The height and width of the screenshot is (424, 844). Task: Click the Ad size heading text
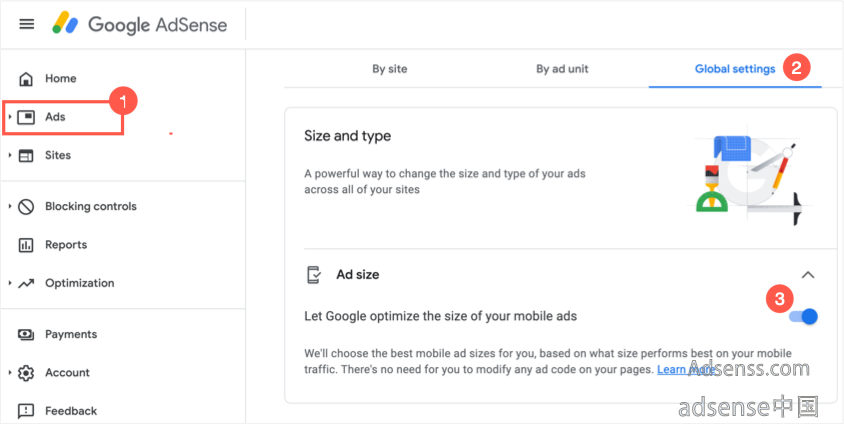(x=357, y=274)
